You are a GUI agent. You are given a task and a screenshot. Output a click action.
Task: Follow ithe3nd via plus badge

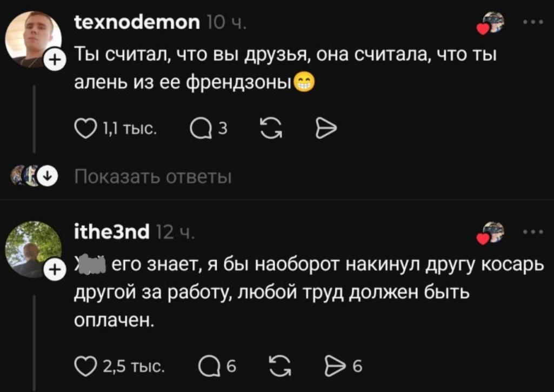click(54, 270)
